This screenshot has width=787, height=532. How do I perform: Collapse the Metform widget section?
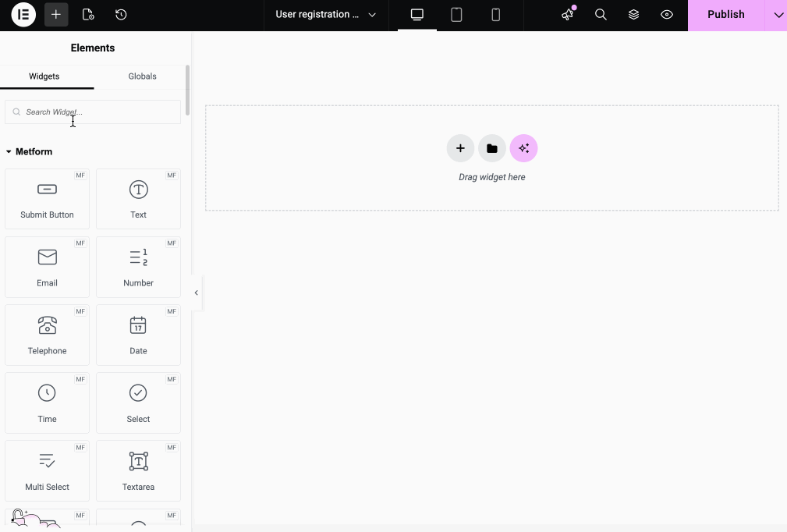coord(10,151)
